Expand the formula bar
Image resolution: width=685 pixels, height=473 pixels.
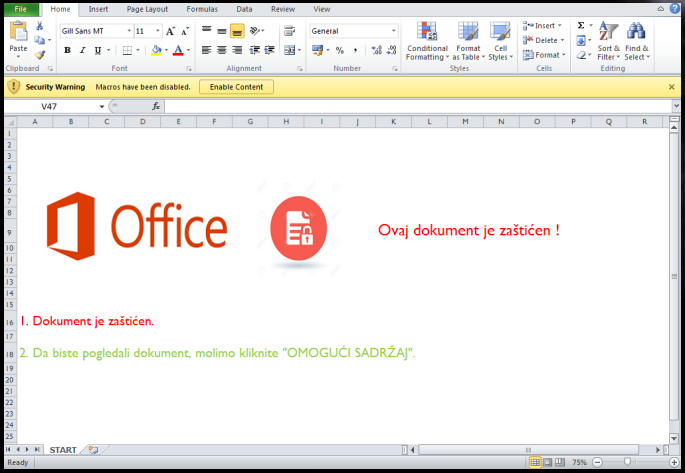pyautogui.click(x=676, y=106)
